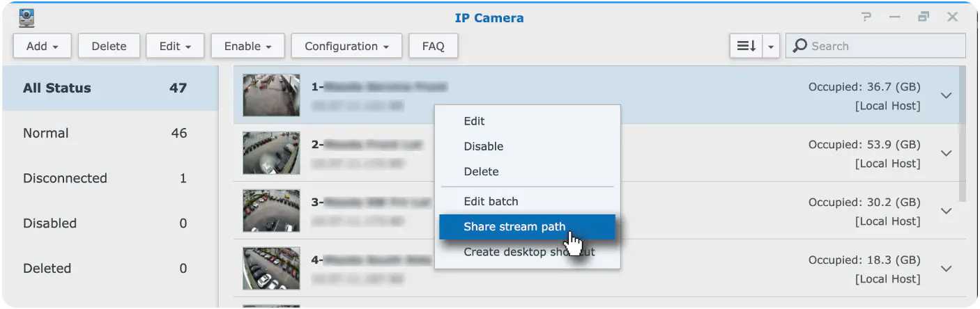Expand camera row with 30.2 GB occupied
The height and width of the screenshot is (309, 980).
coord(946,211)
